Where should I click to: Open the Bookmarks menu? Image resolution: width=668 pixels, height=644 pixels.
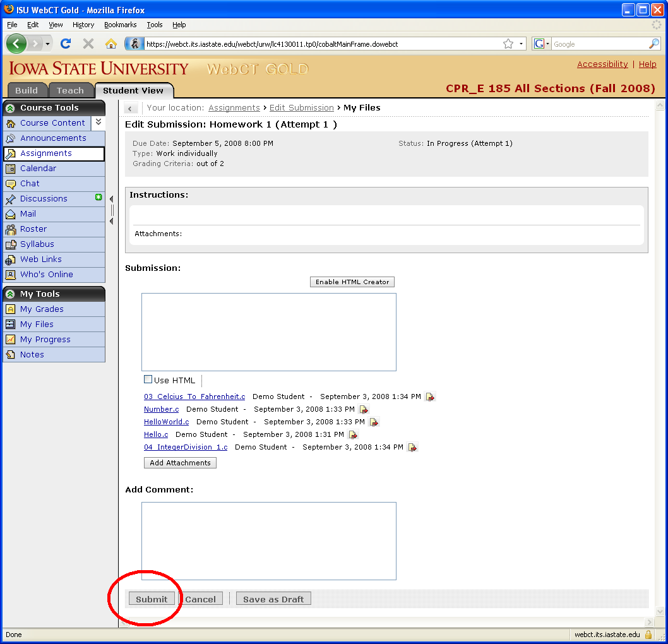(120, 25)
